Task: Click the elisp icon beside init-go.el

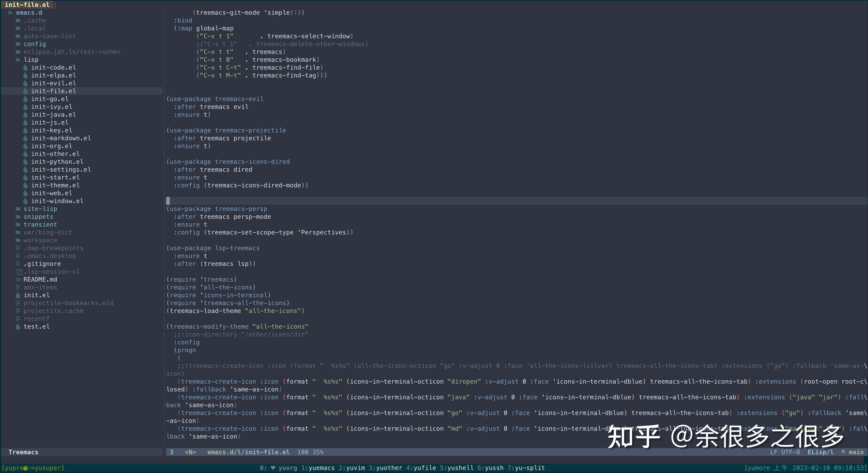Action: (x=26, y=99)
